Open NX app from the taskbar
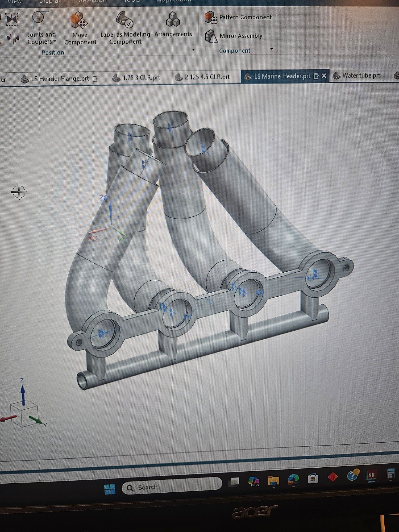 coord(371,475)
